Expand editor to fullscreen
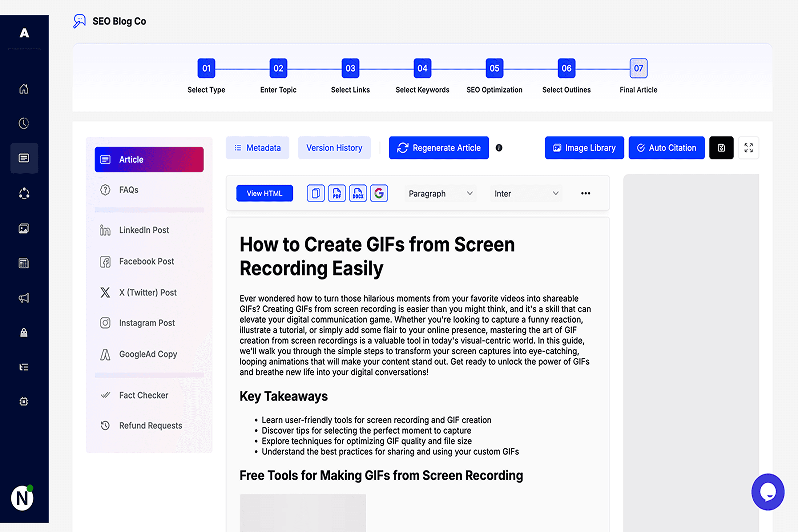The image size is (798, 532). click(x=748, y=148)
